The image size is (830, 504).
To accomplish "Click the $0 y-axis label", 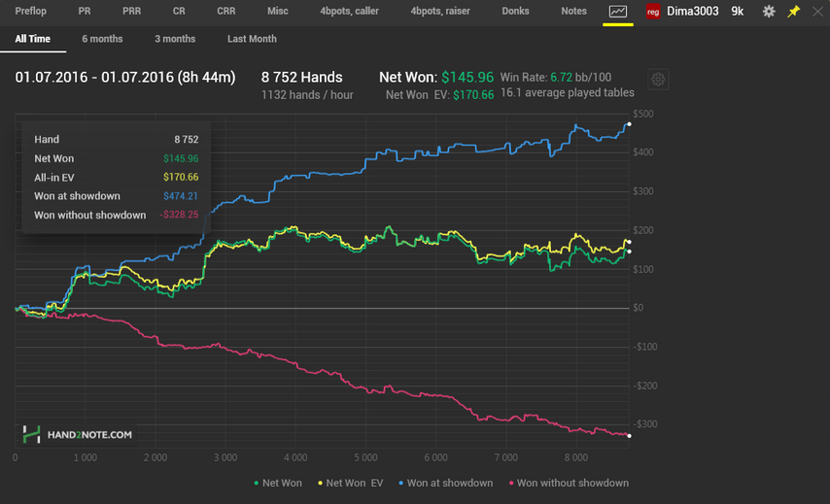I will coord(638,308).
